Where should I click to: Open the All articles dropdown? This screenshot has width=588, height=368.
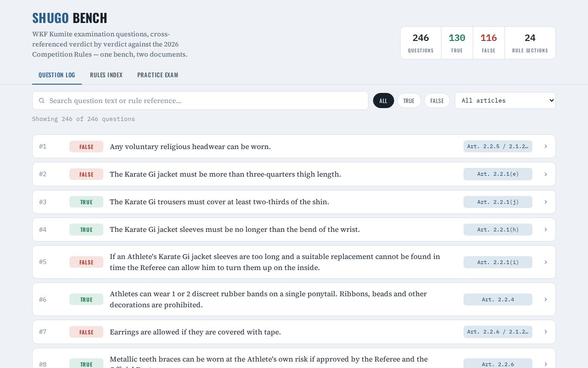[505, 101]
